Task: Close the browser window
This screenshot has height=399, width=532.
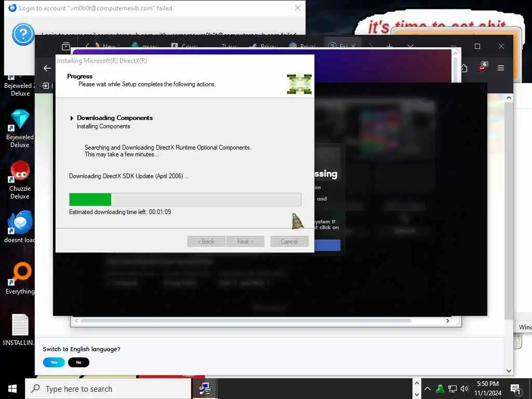Action: coord(501,46)
